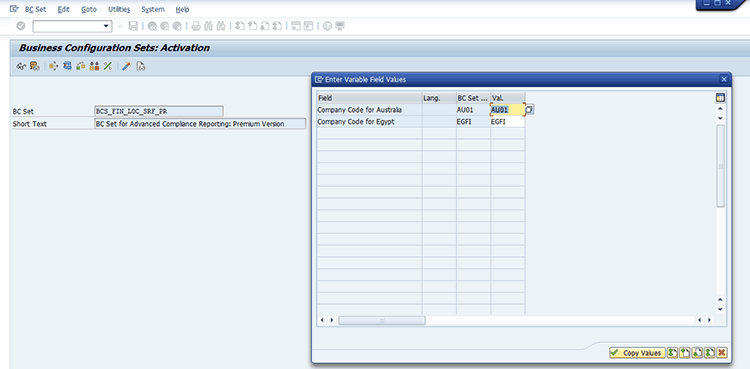Open the command field dropdown arrow
The height and width of the screenshot is (369, 750).
(x=107, y=26)
